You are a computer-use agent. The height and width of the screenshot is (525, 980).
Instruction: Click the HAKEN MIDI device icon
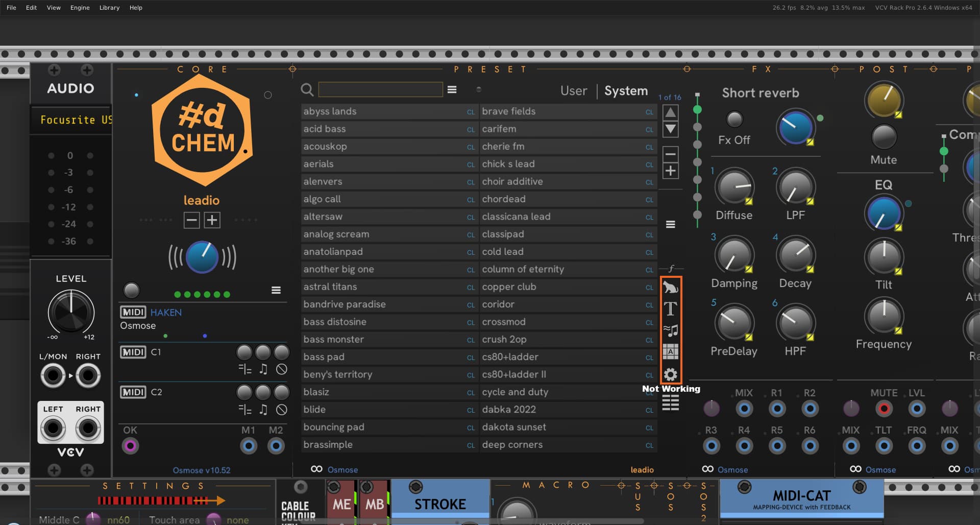coord(133,312)
